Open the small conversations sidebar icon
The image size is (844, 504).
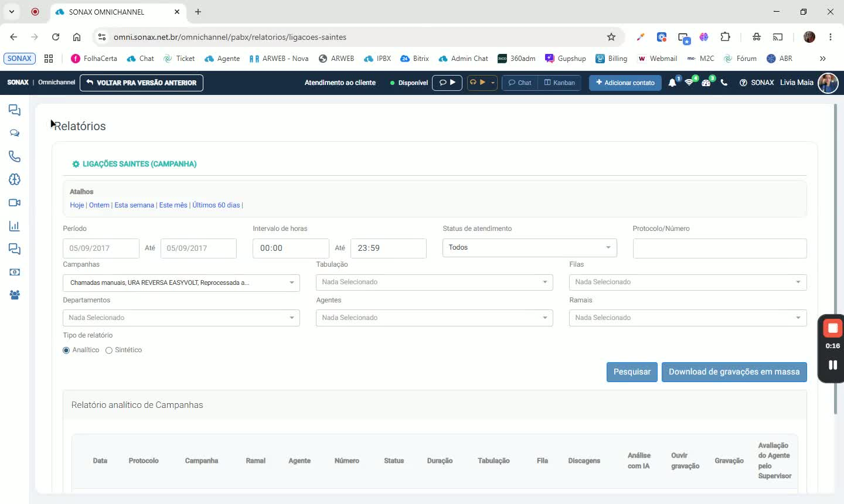click(x=15, y=133)
